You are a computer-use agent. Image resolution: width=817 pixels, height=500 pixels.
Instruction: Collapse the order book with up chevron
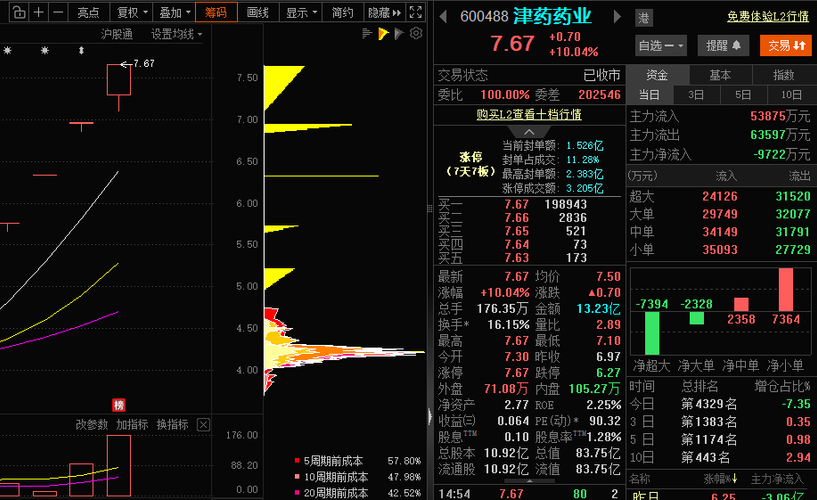coord(529,132)
